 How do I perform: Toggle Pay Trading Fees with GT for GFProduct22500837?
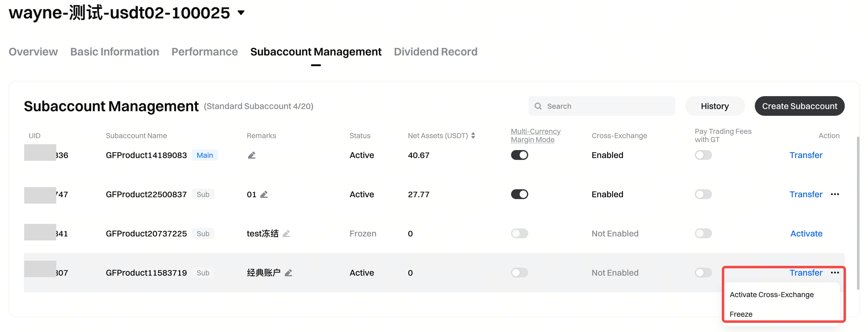pos(703,194)
